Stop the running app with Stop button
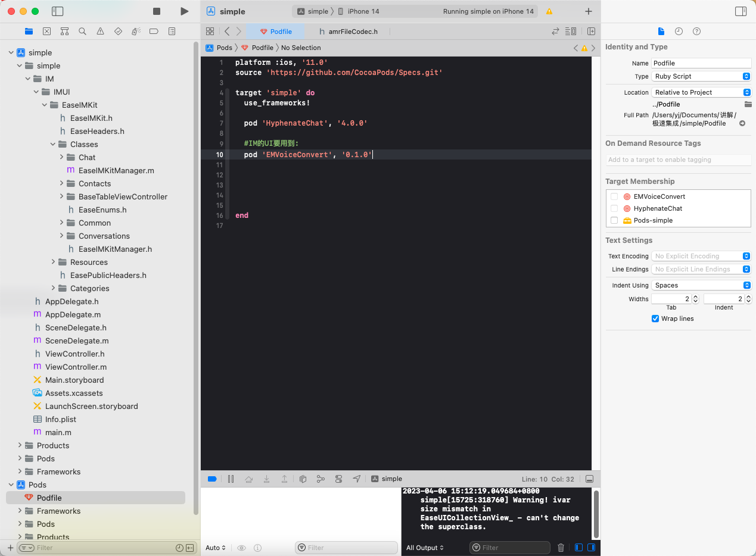 [157, 11]
